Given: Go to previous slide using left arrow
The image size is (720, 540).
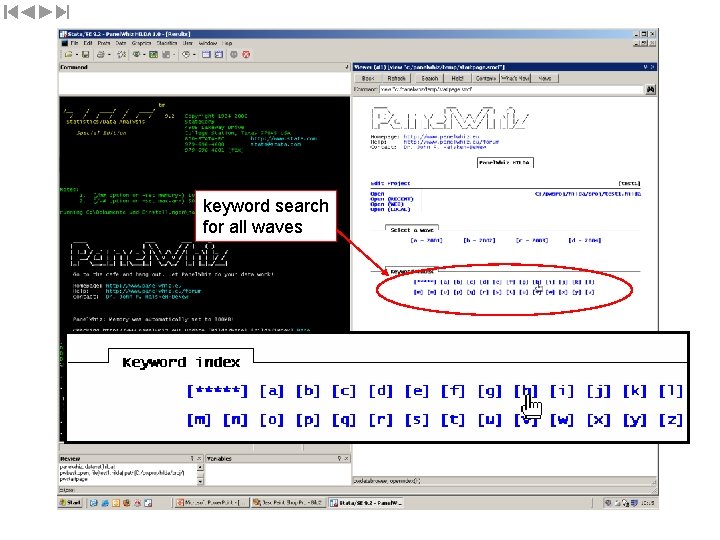Looking at the screenshot, I should coord(28,12).
